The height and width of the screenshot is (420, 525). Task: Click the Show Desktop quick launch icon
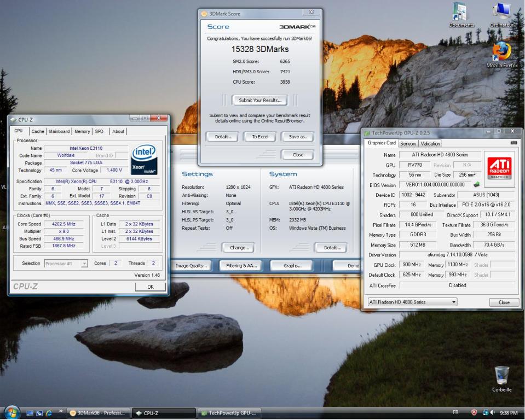[x=30, y=413]
